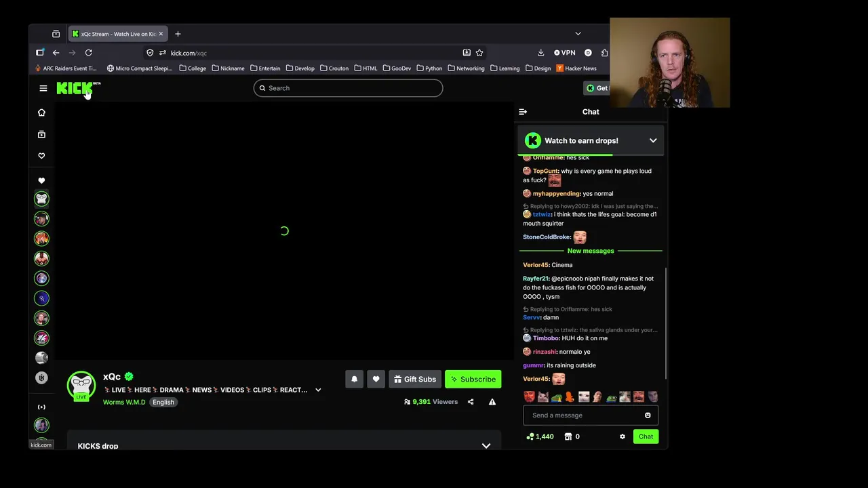
Task: Click username StoneColdBroke in chat
Action: click(547, 237)
